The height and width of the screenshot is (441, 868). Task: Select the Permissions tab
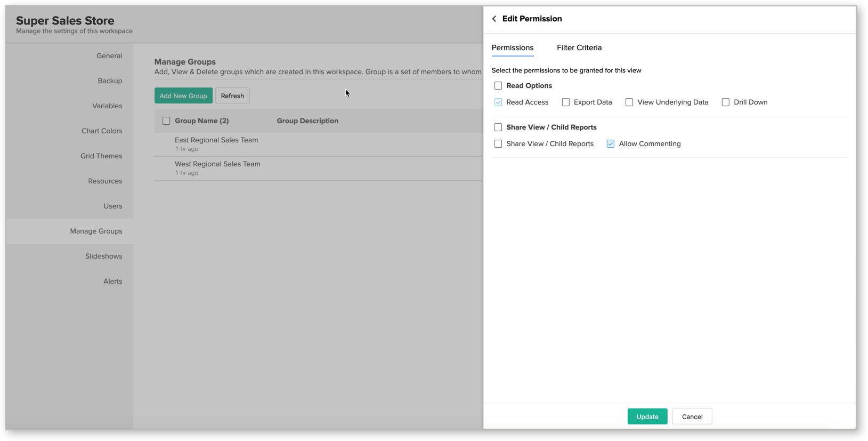coord(512,47)
